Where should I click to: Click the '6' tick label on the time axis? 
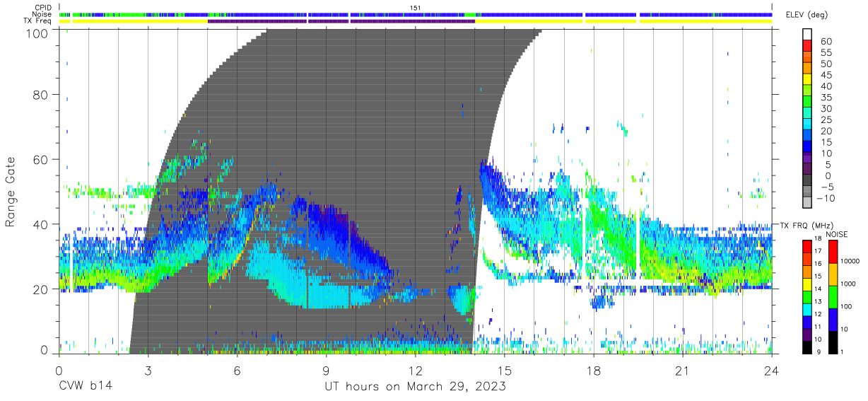(x=237, y=371)
